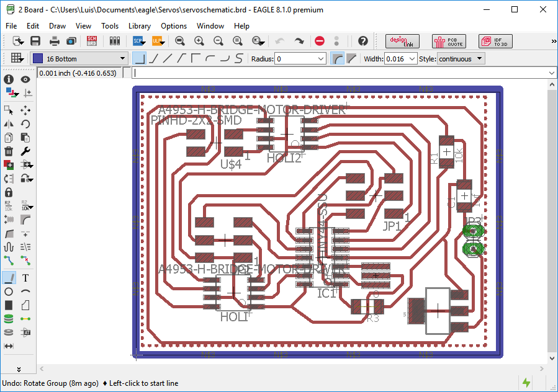Image resolution: width=558 pixels, height=392 pixels.
Task: Select the Info tool
Action: pyautogui.click(x=9, y=79)
